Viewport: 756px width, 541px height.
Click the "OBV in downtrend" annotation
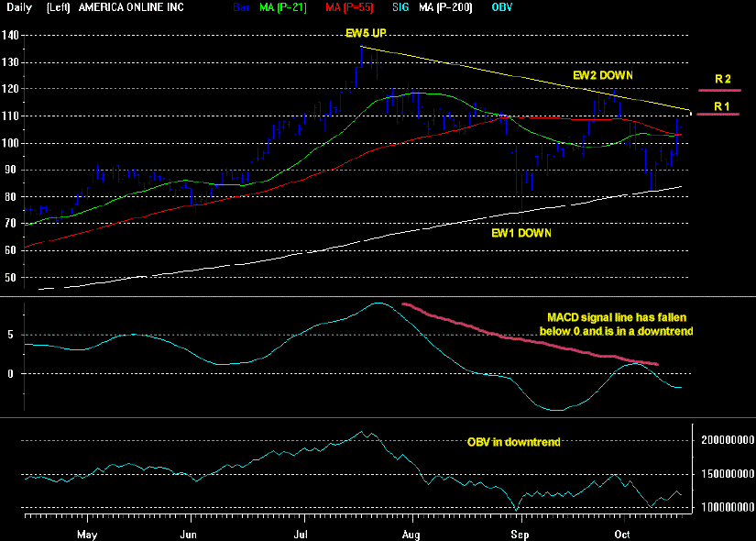click(x=513, y=442)
